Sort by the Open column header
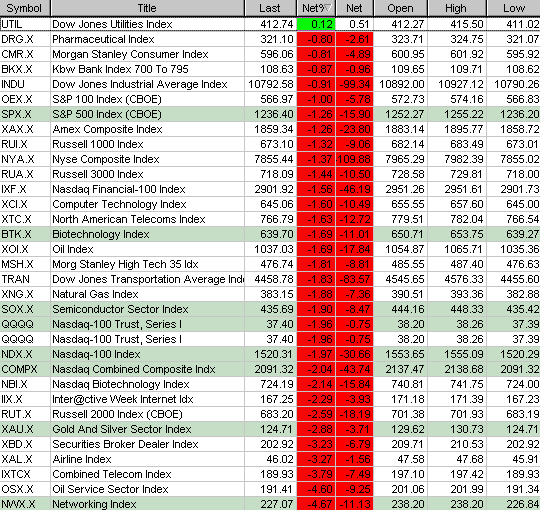Image resolution: width=540 pixels, height=510 pixels. pyautogui.click(x=400, y=8)
